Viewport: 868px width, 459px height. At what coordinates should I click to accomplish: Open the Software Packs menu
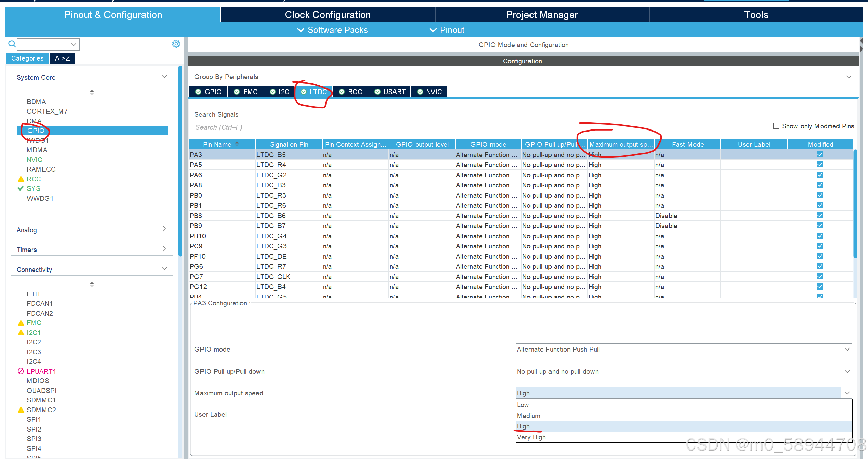(x=332, y=30)
